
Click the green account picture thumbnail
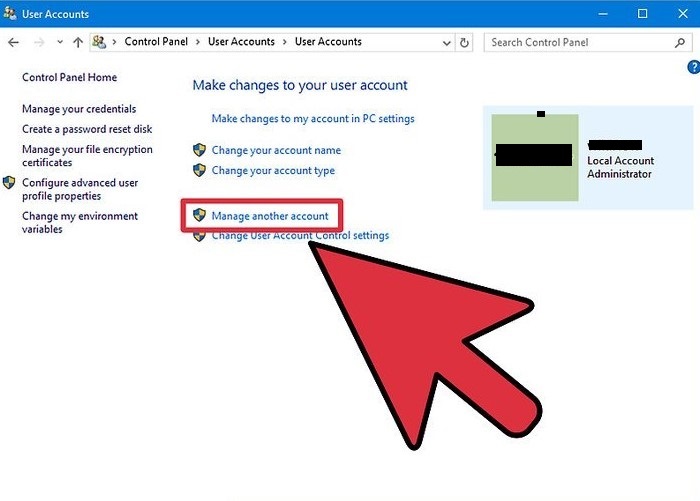click(535, 157)
